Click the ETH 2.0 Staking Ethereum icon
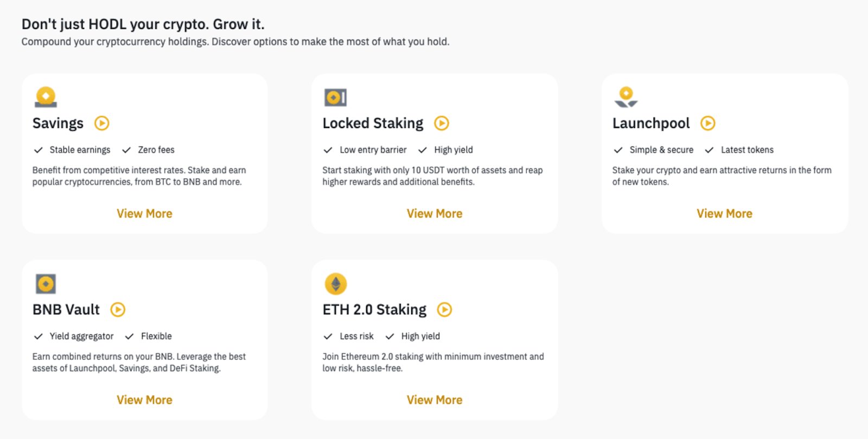 pyautogui.click(x=335, y=283)
